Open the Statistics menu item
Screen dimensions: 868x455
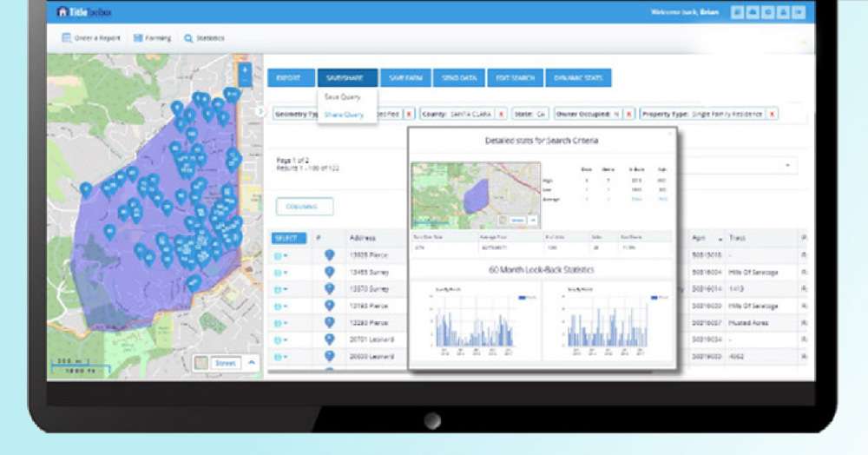tap(204, 38)
